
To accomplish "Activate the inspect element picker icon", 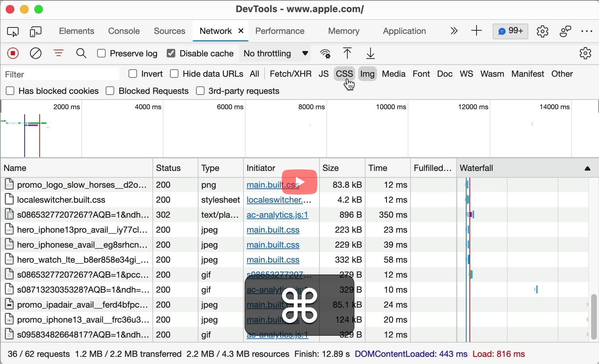I will [x=13, y=32].
